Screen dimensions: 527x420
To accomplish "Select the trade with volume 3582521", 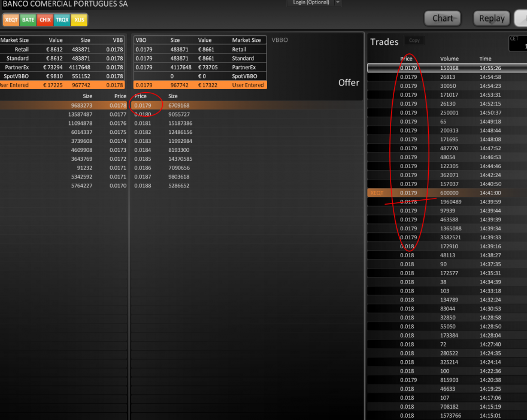I will [447, 238].
